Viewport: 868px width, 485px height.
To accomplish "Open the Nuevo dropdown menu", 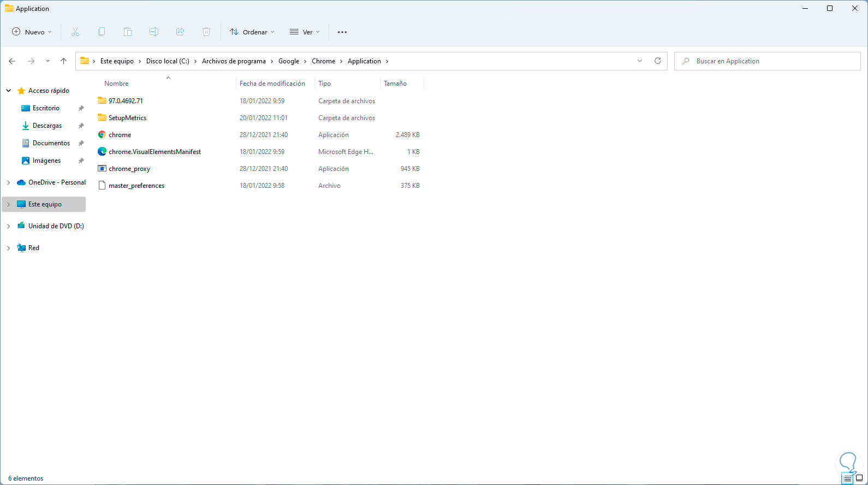I will 32,32.
